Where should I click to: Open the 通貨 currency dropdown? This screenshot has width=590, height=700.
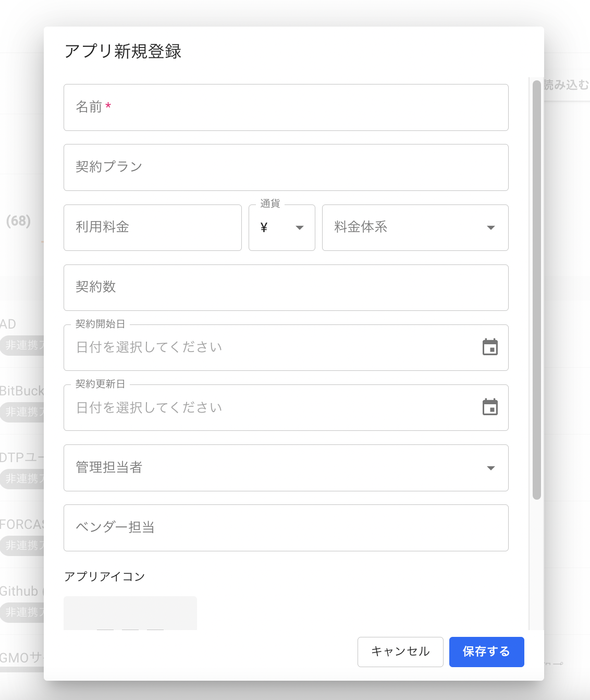coord(281,228)
